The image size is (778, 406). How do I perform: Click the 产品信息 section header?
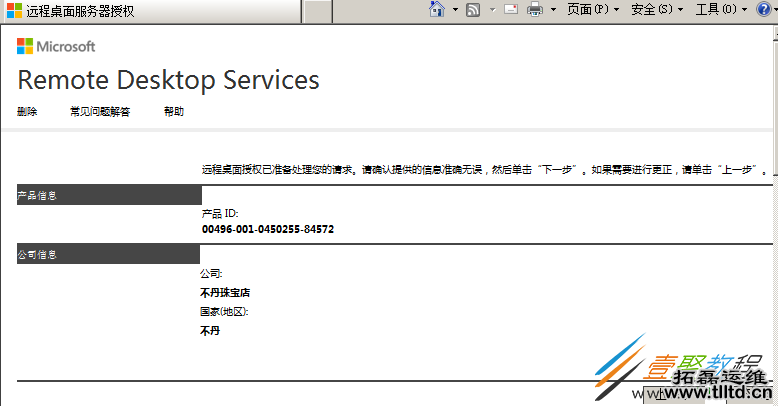tap(109, 195)
